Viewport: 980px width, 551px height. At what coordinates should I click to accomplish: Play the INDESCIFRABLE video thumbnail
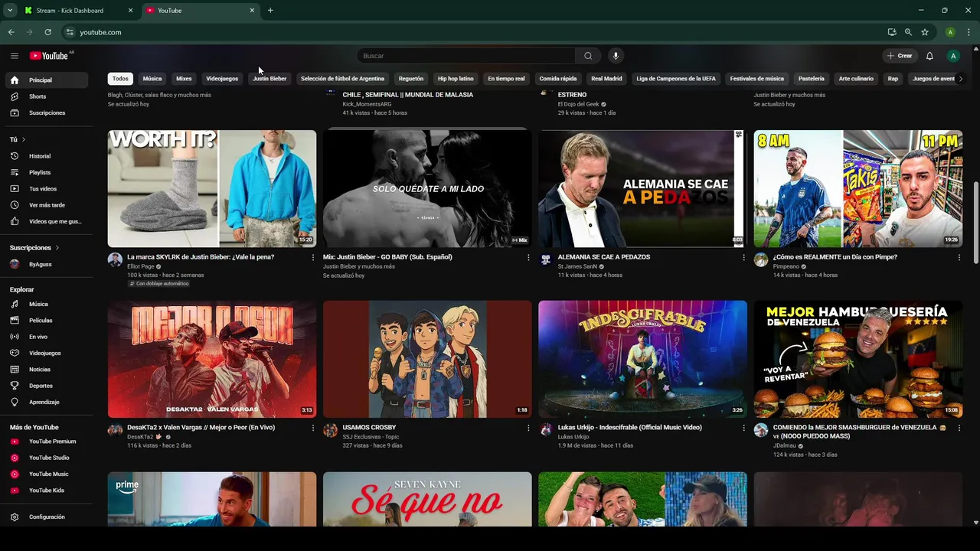(x=642, y=359)
